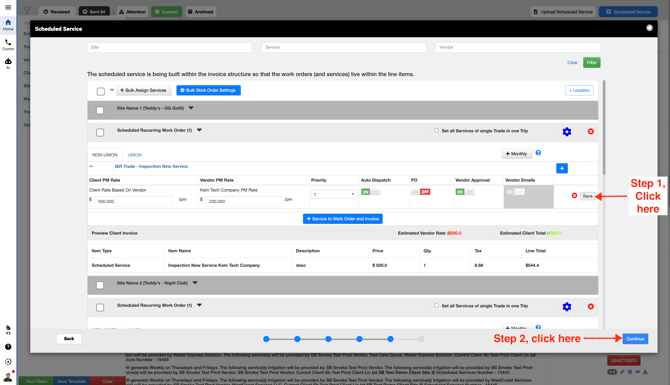The width and height of the screenshot is (670, 385).
Task: Clear the filters link
Action: pyautogui.click(x=572, y=62)
